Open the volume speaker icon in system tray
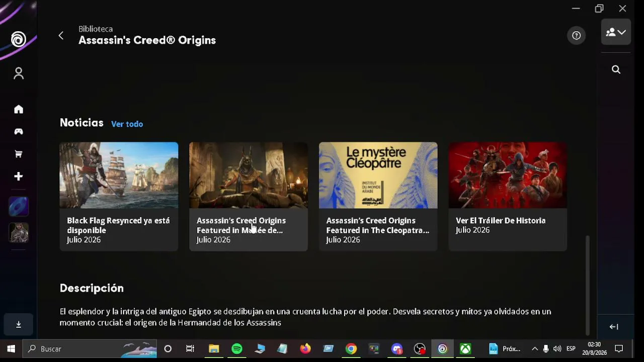Image resolution: width=644 pixels, height=362 pixels. (557, 348)
